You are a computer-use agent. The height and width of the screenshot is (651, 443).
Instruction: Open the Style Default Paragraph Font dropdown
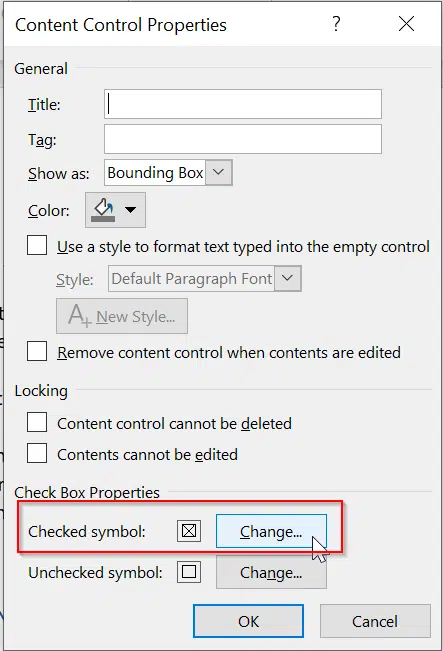pos(287,279)
